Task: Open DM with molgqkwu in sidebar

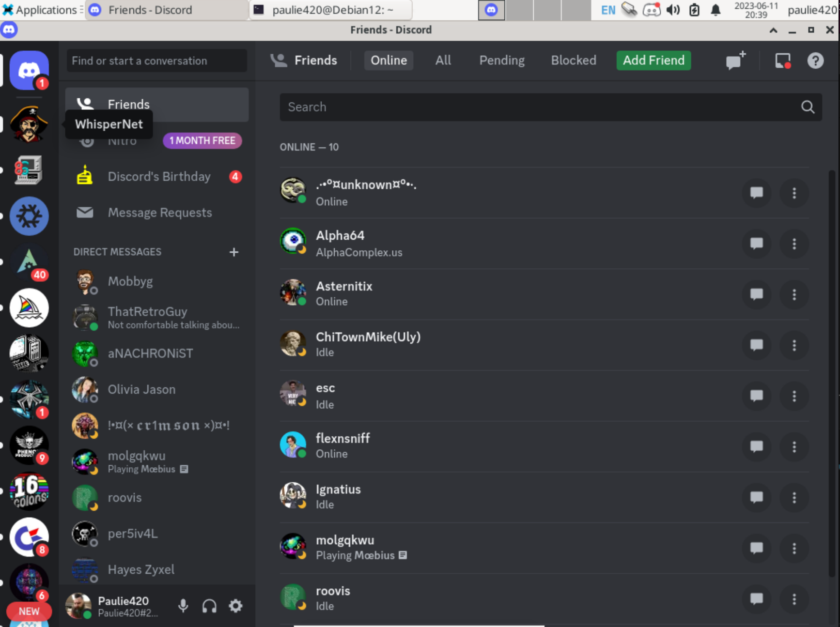Action: click(x=157, y=462)
